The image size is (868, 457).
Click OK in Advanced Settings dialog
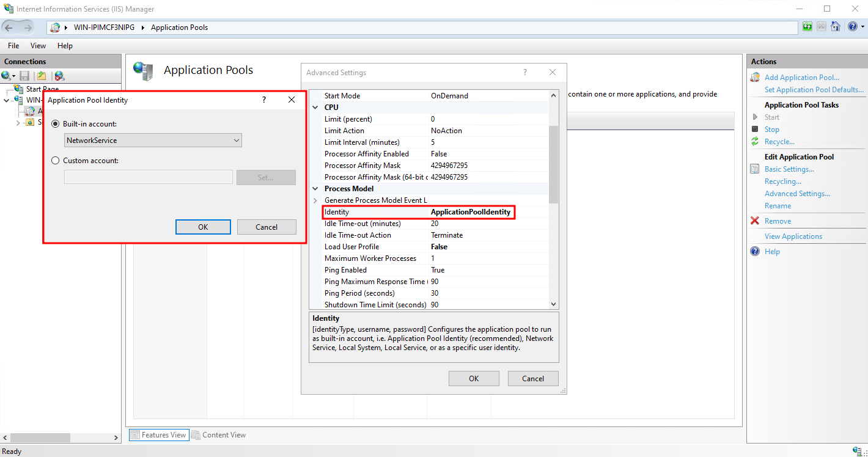(474, 378)
